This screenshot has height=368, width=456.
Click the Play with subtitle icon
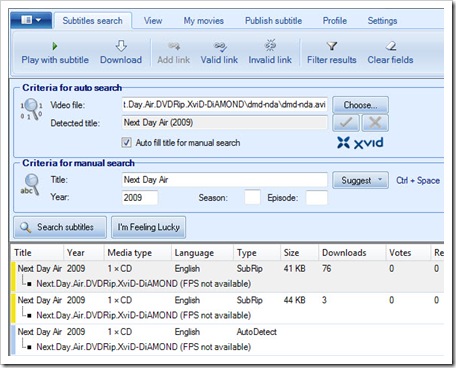click(55, 46)
